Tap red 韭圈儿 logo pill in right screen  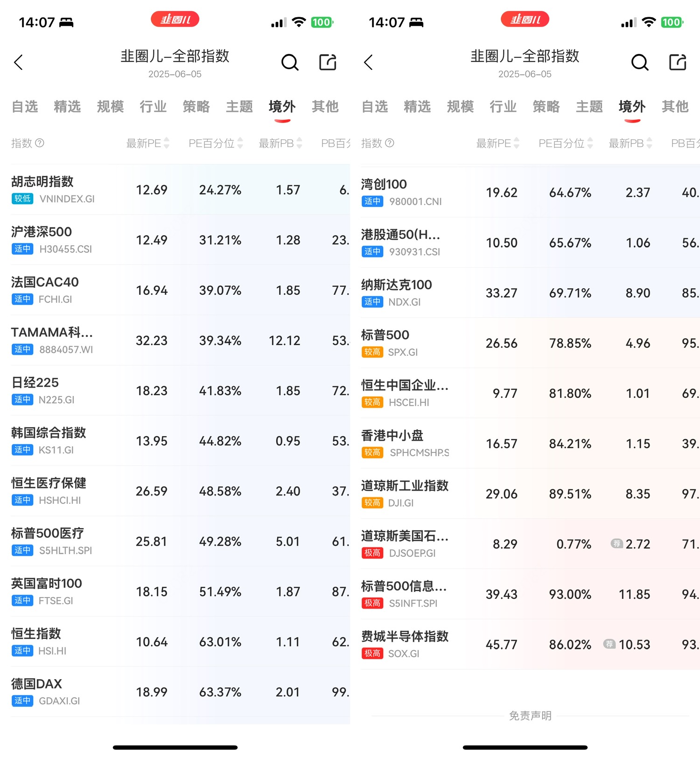click(x=525, y=19)
